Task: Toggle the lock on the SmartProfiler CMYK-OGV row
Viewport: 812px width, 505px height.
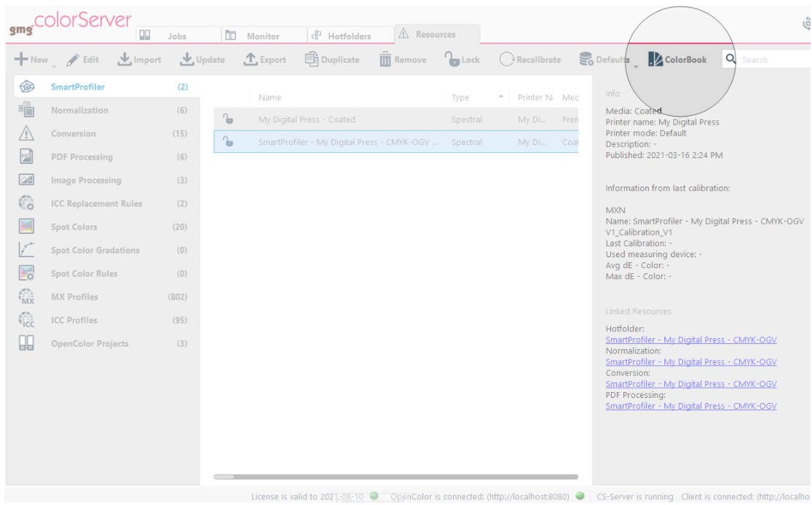Action: click(229, 141)
